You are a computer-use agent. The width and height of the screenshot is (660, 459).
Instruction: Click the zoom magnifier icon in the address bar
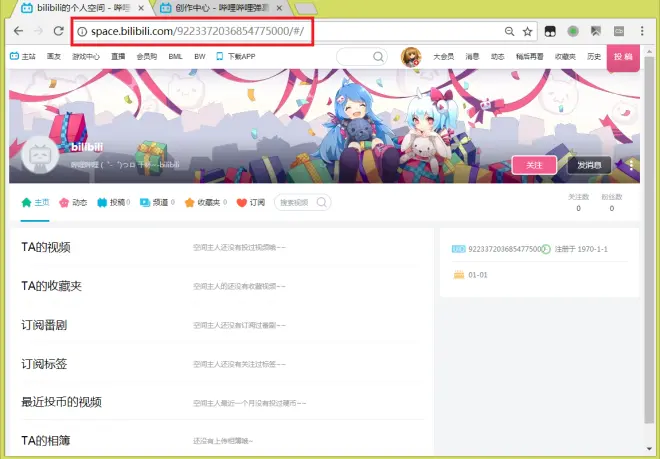(509, 32)
